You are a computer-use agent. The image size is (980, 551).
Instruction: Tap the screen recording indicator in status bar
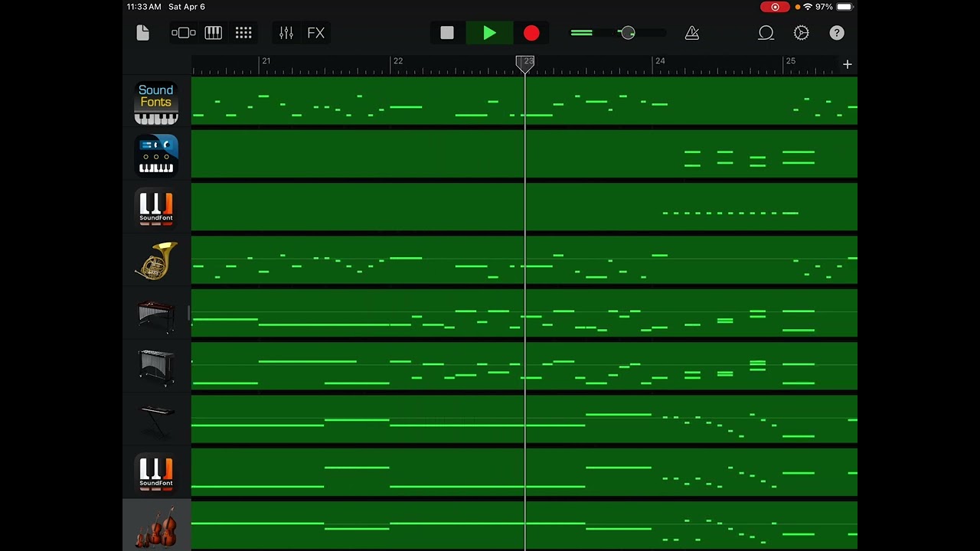tap(775, 7)
